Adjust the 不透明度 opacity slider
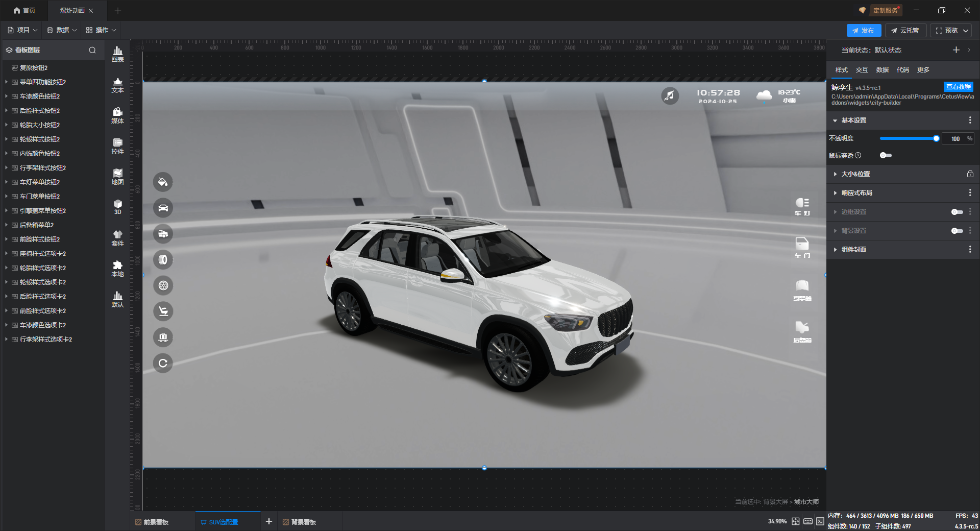 (x=908, y=138)
